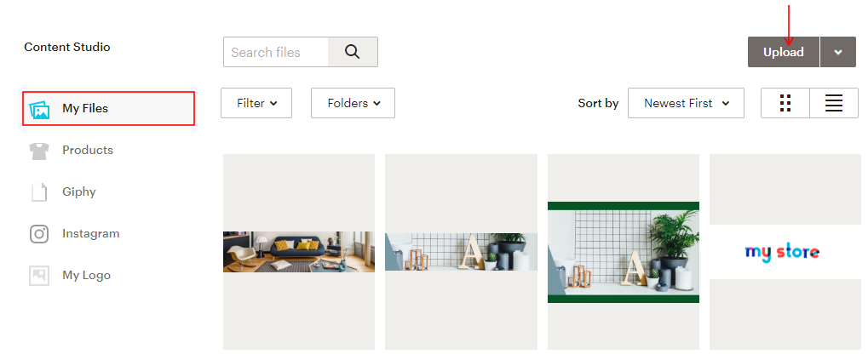Click the Giphy document icon
868x360 pixels.
(x=39, y=191)
